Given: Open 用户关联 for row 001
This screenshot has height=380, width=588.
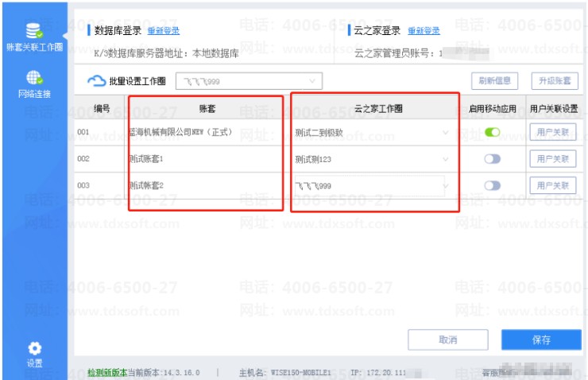Looking at the screenshot, I should coord(553,132).
